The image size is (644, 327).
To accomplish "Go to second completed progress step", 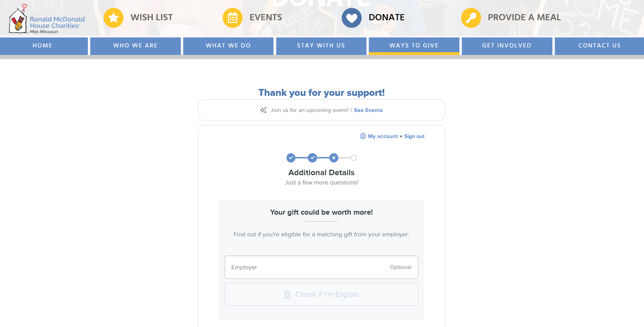I will [x=312, y=158].
